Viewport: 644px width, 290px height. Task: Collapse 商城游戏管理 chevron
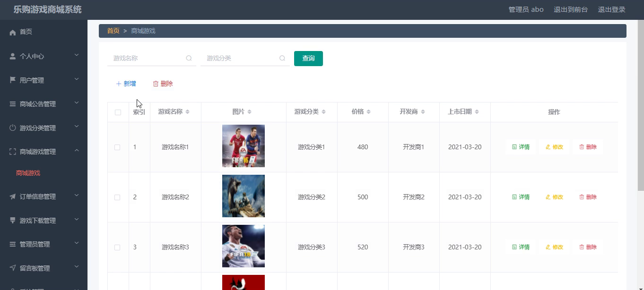tap(77, 151)
